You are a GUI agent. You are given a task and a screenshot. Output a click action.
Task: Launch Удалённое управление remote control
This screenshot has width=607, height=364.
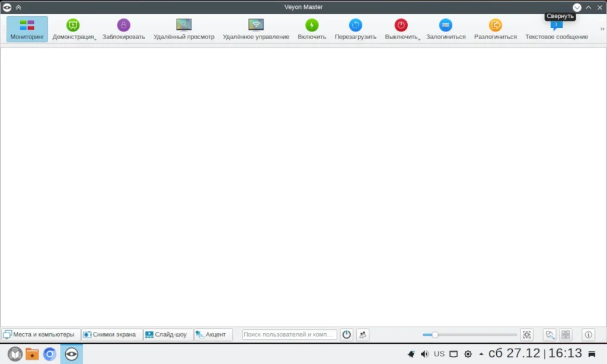click(x=256, y=29)
